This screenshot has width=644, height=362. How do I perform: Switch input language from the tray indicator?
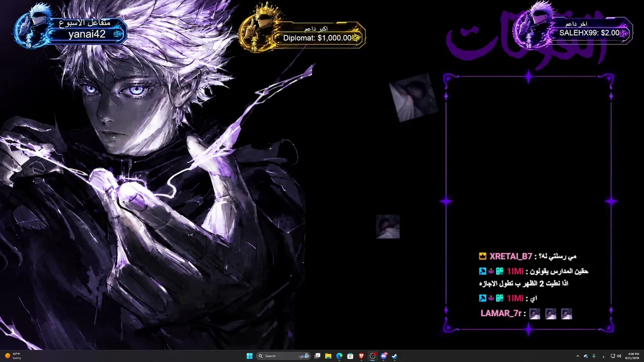point(604,356)
